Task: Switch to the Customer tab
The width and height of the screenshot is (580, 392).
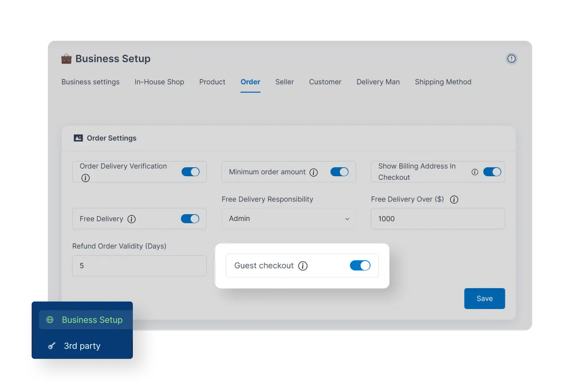Action: point(325,82)
